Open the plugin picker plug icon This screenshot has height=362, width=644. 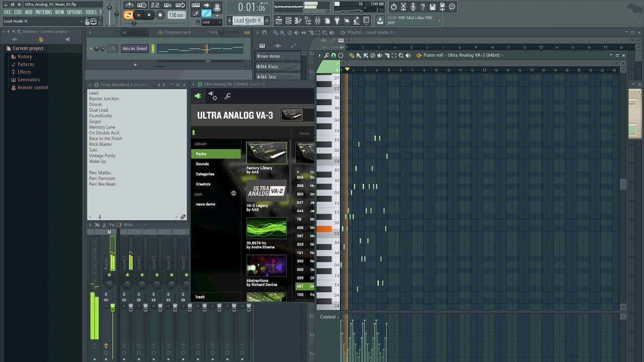pos(337,21)
